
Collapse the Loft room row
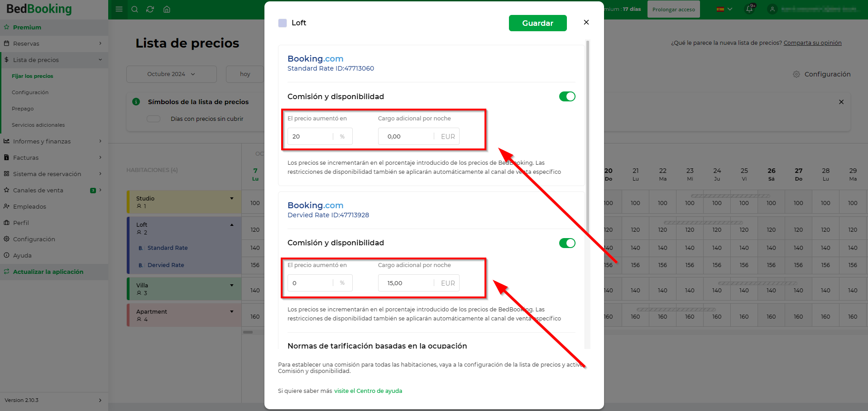(232, 225)
